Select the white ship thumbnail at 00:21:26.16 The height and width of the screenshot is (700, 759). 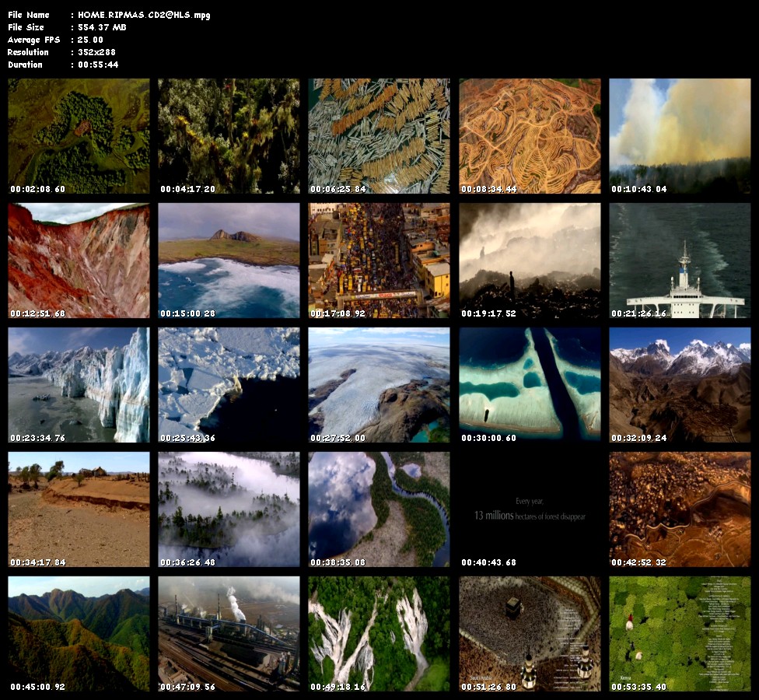[x=680, y=261]
